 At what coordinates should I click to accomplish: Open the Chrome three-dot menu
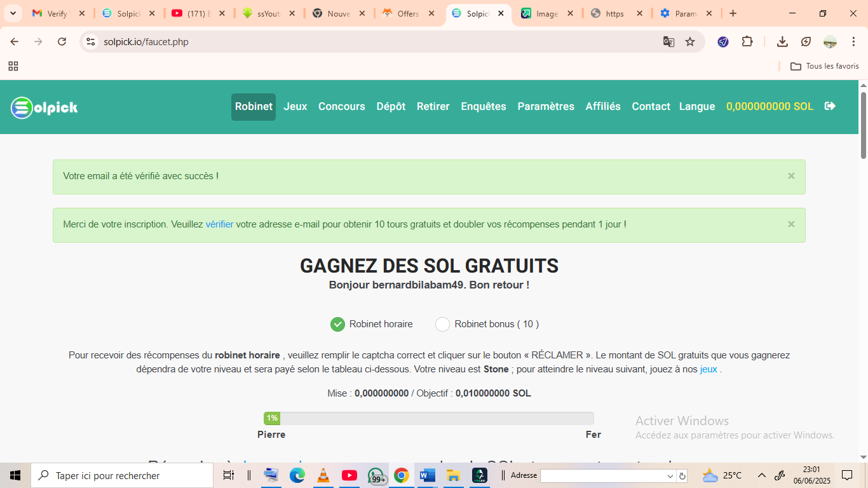(x=853, y=42)
